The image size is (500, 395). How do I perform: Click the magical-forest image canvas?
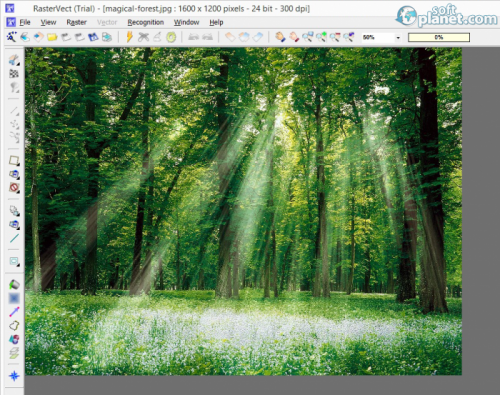point(243,211)
